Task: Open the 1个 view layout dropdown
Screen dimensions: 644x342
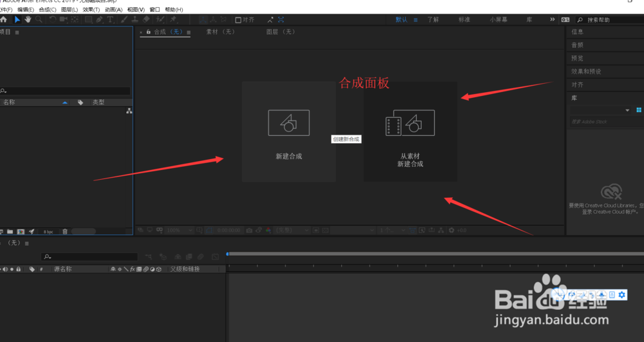Action: [x=392, y=231]
